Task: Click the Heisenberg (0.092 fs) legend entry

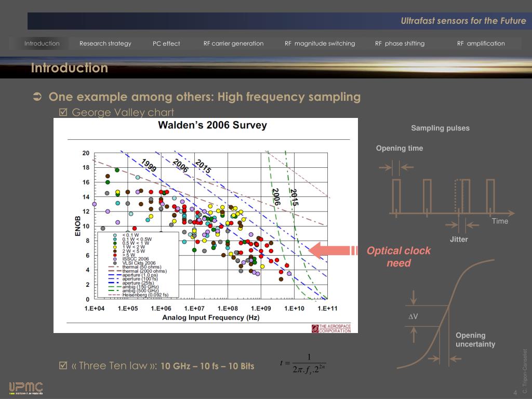Action: click(x=139, y=295)
